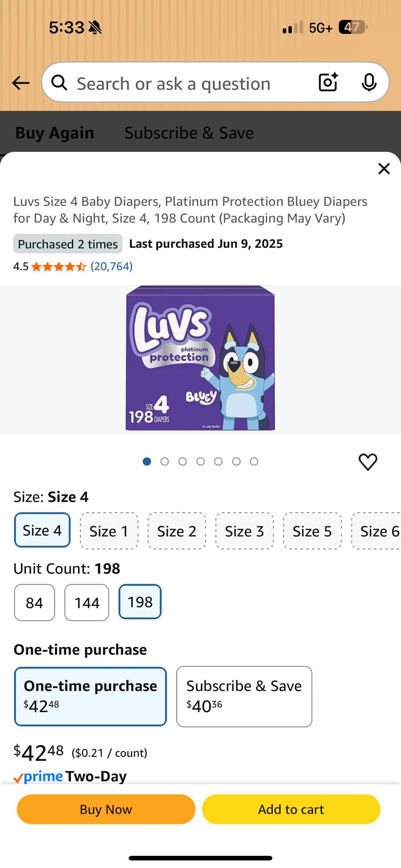Tap the star rating icons

pyautogui.click(x=58, y=266)
